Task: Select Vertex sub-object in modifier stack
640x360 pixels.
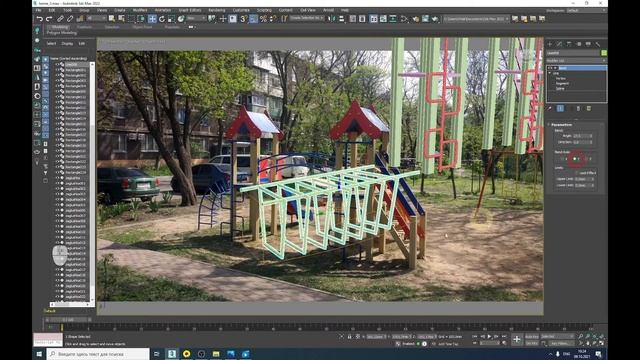Action: point(560,78)
